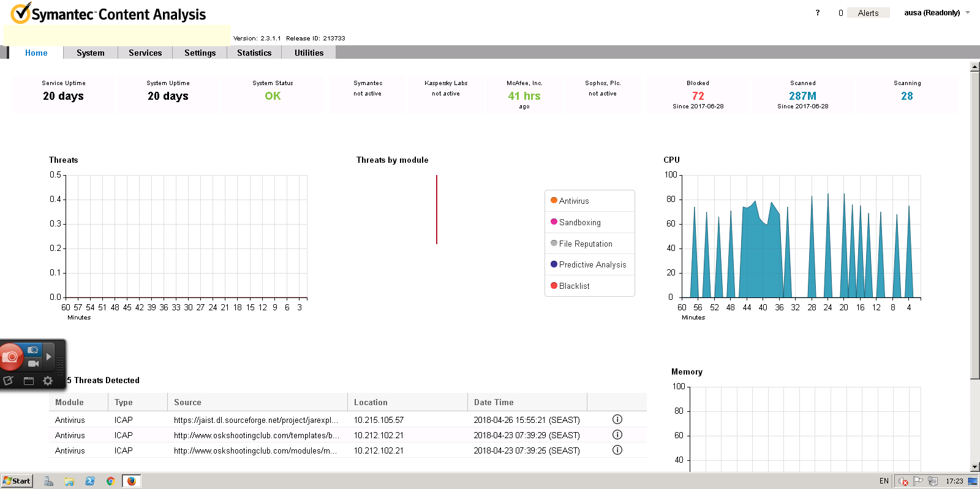This screenshot has height=489, width=980.
Task: Click Service Uptime 20 days value
Action: point(63,96)
